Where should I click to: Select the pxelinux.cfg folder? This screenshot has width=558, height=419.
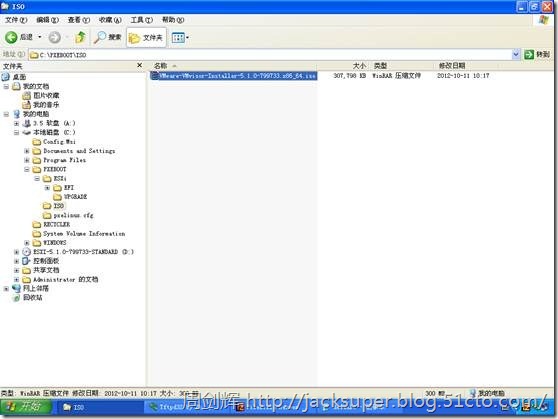tap(73, 215)
